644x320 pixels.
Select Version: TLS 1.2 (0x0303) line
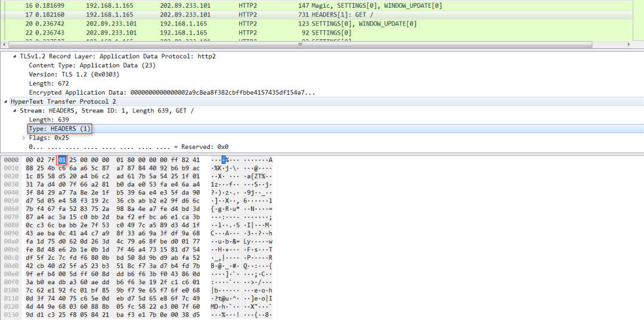tap(74, 74)
